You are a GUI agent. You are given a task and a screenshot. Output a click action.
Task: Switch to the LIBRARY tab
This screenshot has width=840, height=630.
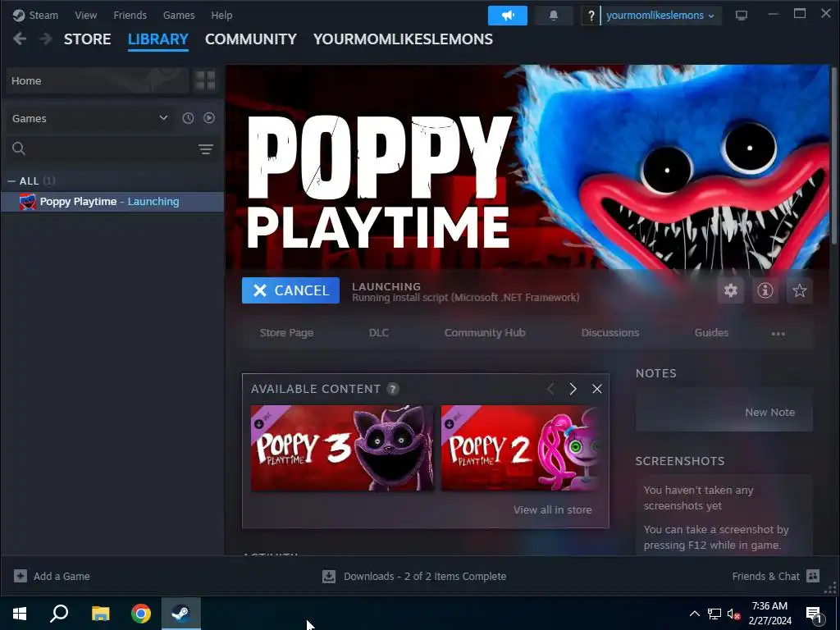point(158,39)
